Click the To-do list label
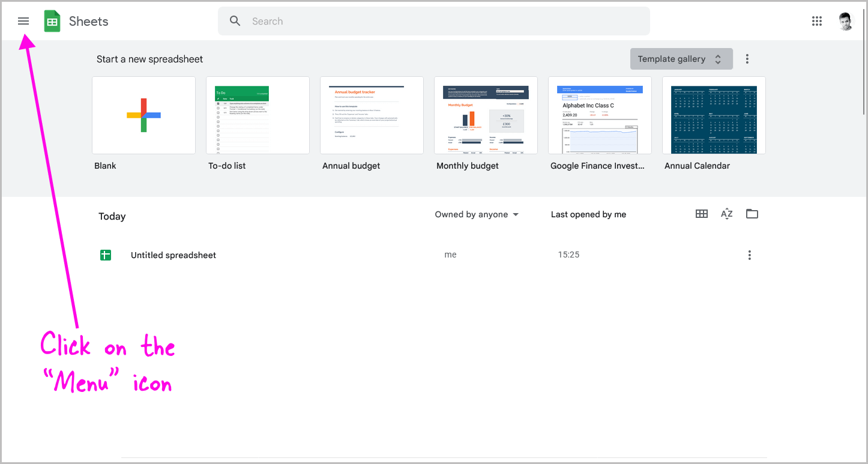Screen dimensions: 868x464 tap(227, 166)
